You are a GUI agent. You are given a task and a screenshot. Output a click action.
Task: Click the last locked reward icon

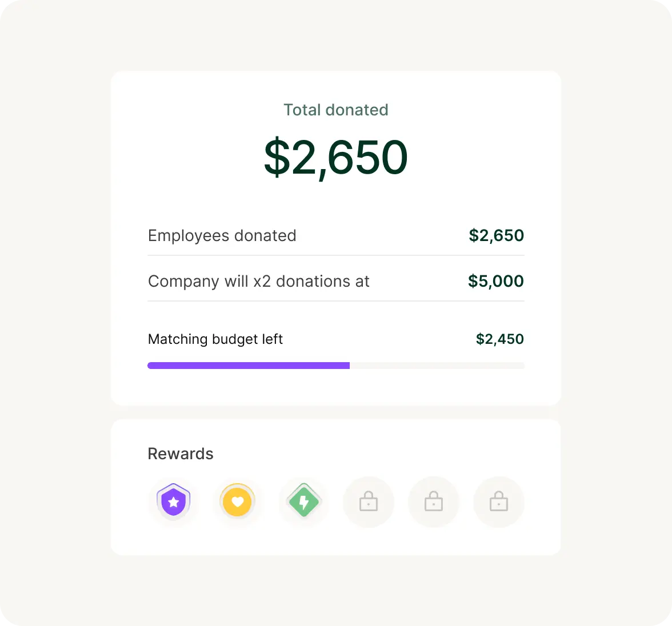tap(499, 501)
